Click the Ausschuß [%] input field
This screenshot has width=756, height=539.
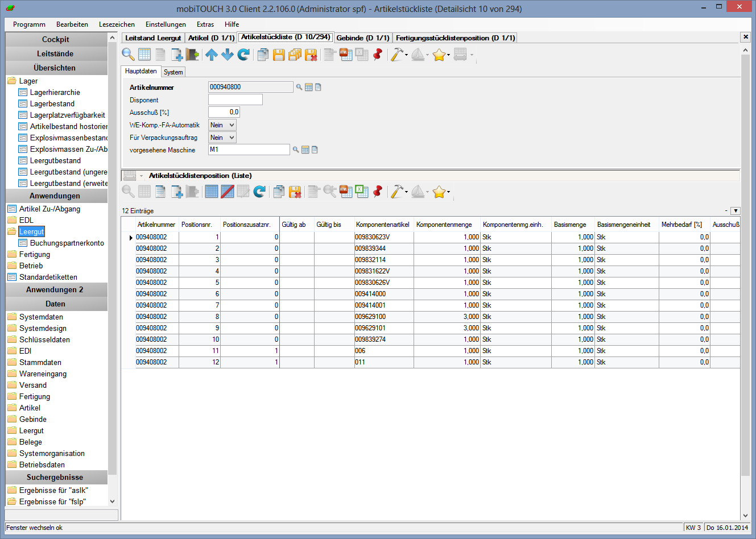224,112
